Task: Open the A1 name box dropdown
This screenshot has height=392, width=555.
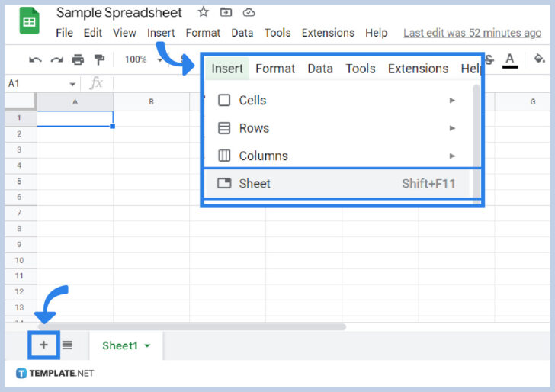Action: (x=72, y=84)
